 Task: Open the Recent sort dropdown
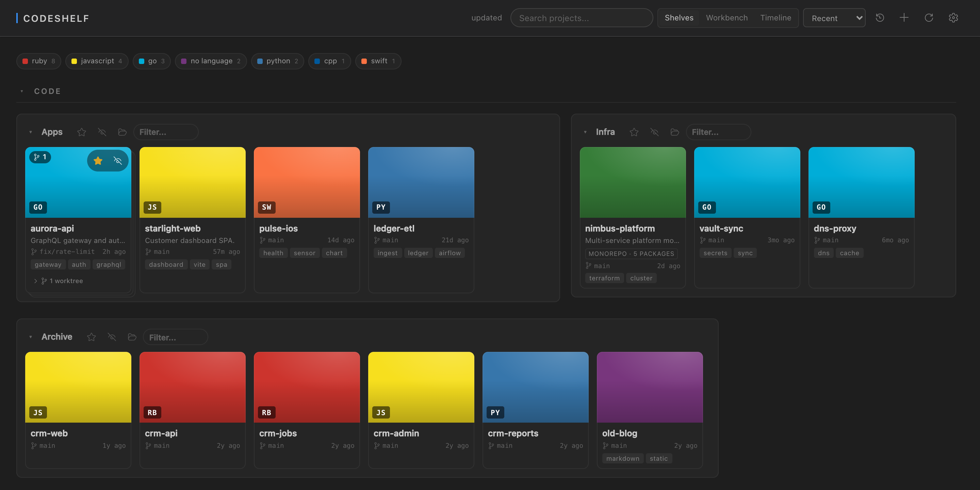[x=834, y=18]
